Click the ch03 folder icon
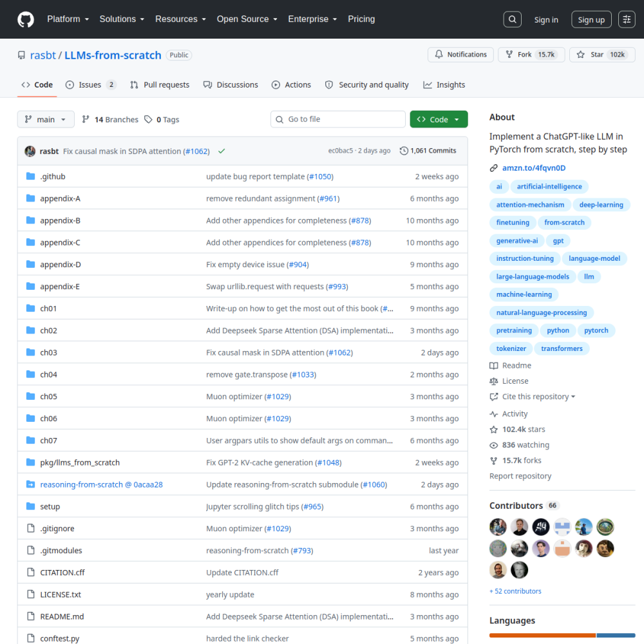Screen dimensions: 644x644 [30, 352]
